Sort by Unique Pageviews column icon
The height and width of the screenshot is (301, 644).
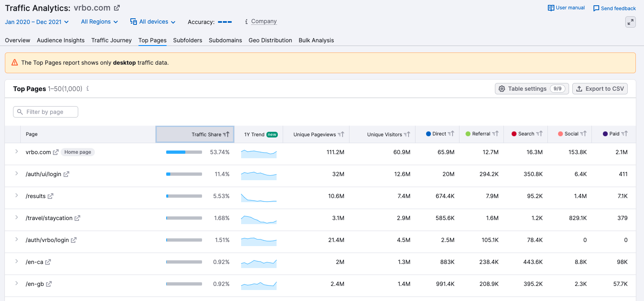click(x=341, y=134)
